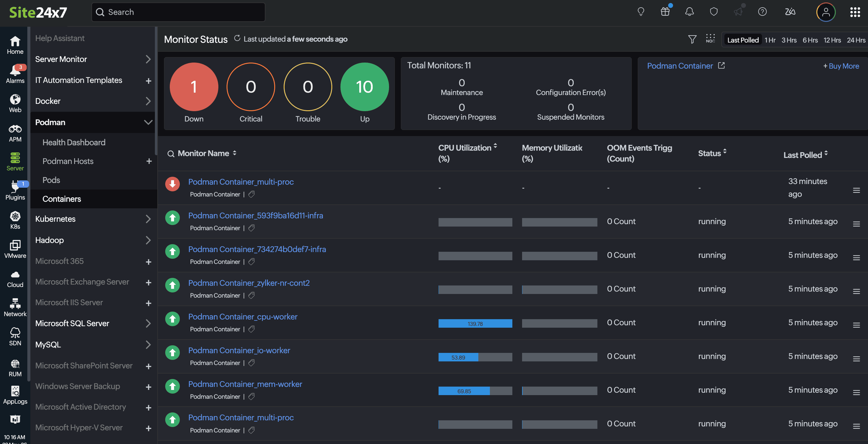868x444 pixels.
Task: Select the 12 Hrs time range
Action: 832,40
